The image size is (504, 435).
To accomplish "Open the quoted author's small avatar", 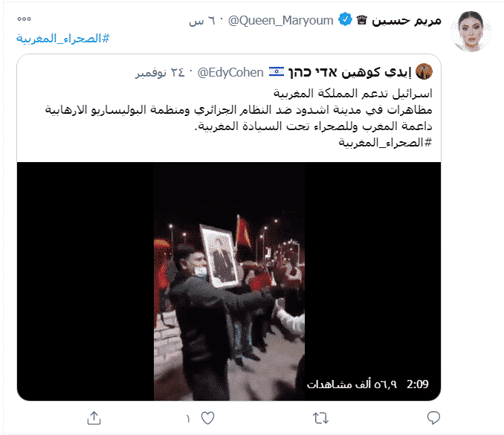I will [x=424, y=71].
